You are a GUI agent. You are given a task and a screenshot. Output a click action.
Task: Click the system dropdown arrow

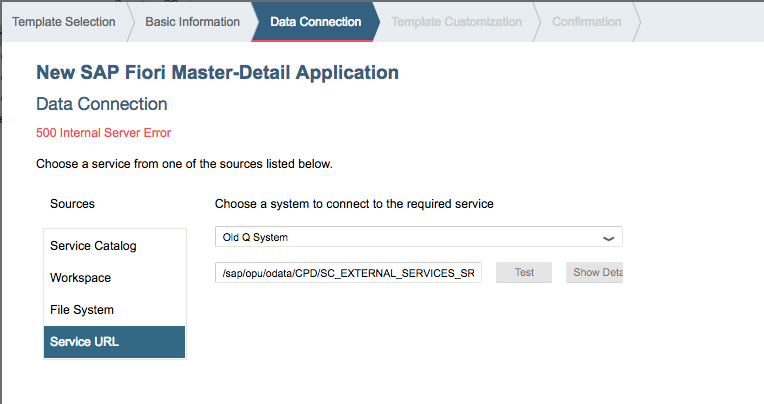pyautogui.click(x=608, y=238)
